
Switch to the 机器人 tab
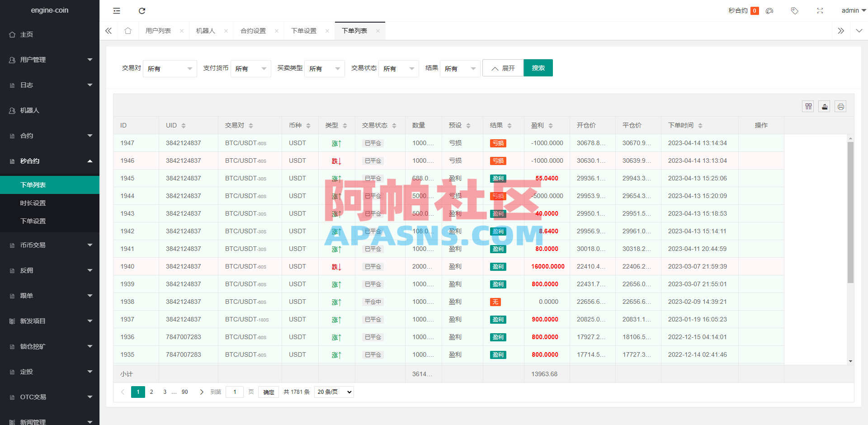point(206,30)
